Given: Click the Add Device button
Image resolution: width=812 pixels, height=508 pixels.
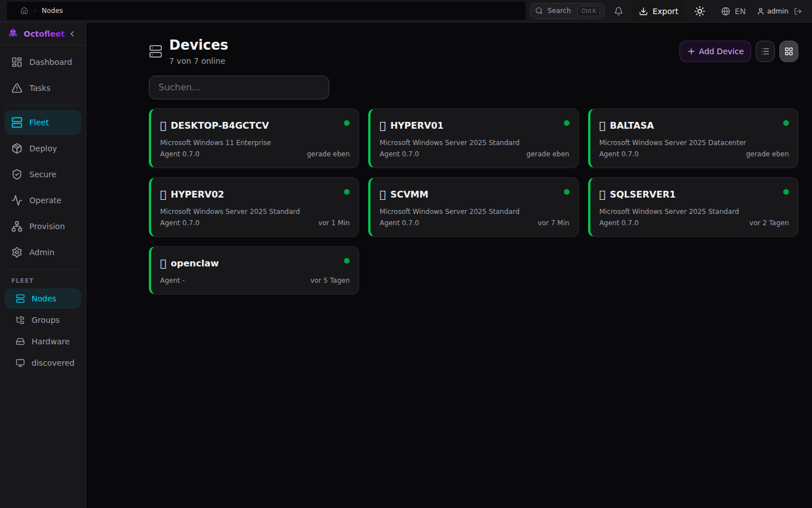Looking at the screenshot, I should click(715, 51).
